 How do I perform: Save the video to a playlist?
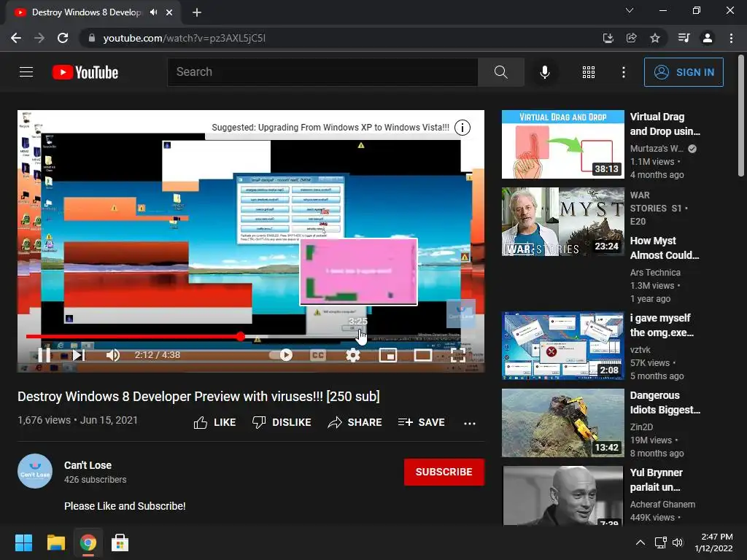422,422
